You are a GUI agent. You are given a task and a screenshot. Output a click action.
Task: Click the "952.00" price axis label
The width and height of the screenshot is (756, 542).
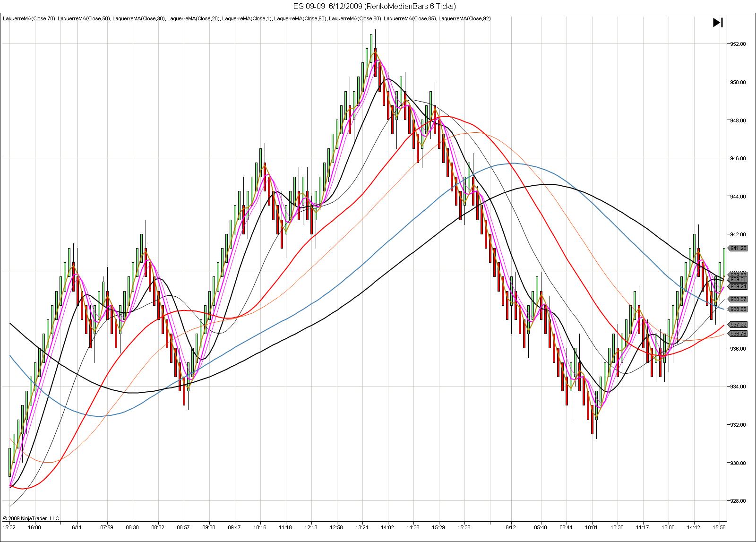739,44
